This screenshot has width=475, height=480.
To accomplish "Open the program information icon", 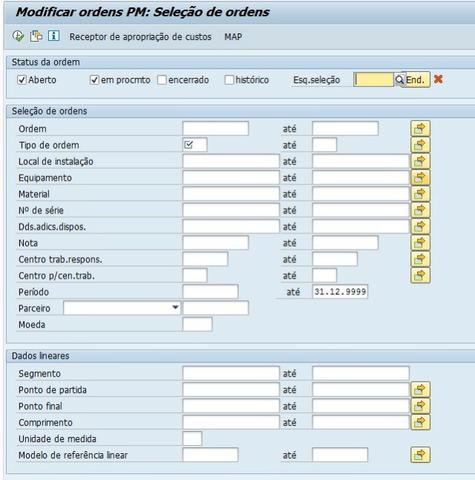I will point(54,36).
